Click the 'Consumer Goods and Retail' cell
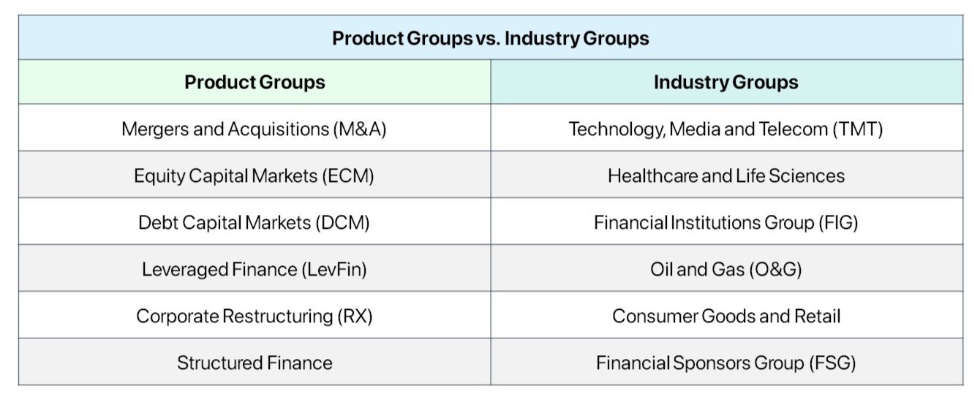 [725, 316]
